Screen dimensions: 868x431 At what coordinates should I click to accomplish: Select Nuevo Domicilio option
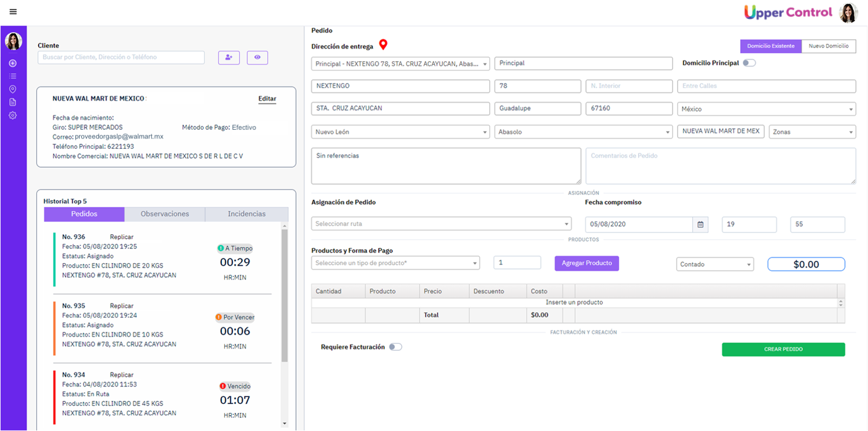click(828, 46)
